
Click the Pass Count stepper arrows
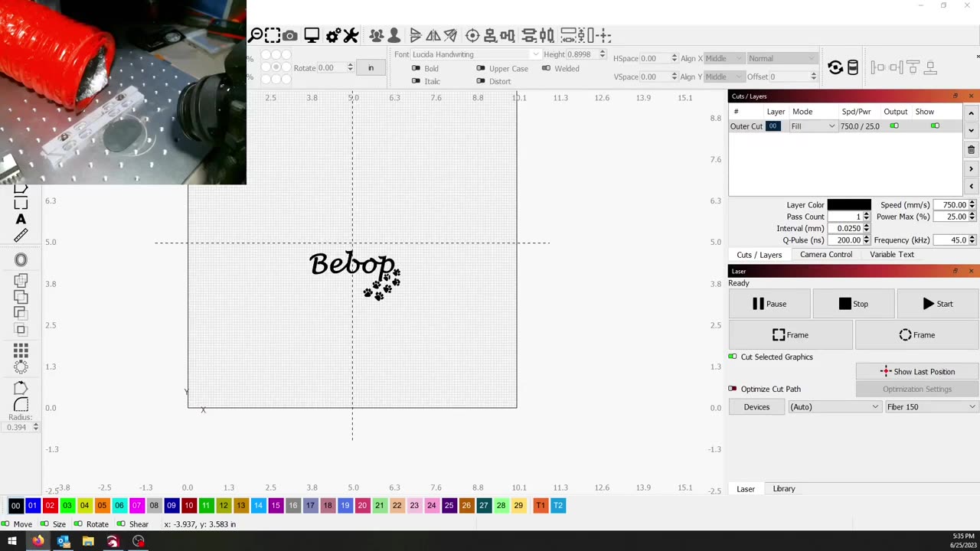coord(867,217)
